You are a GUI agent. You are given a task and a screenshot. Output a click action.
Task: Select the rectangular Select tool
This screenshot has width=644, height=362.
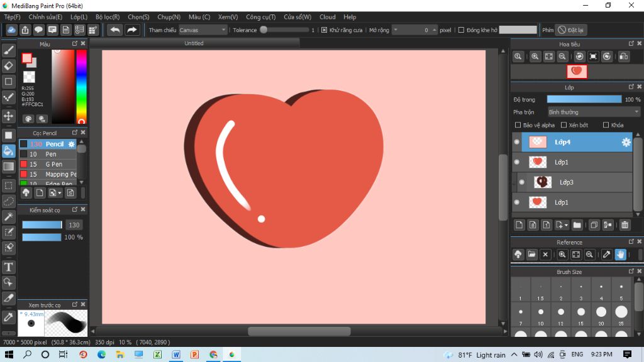point(9,185)
